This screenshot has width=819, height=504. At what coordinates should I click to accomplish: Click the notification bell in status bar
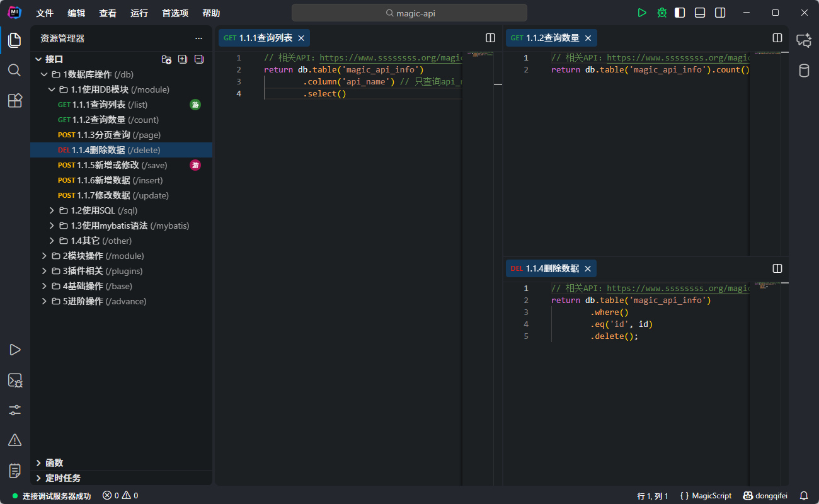click(804, 496)
